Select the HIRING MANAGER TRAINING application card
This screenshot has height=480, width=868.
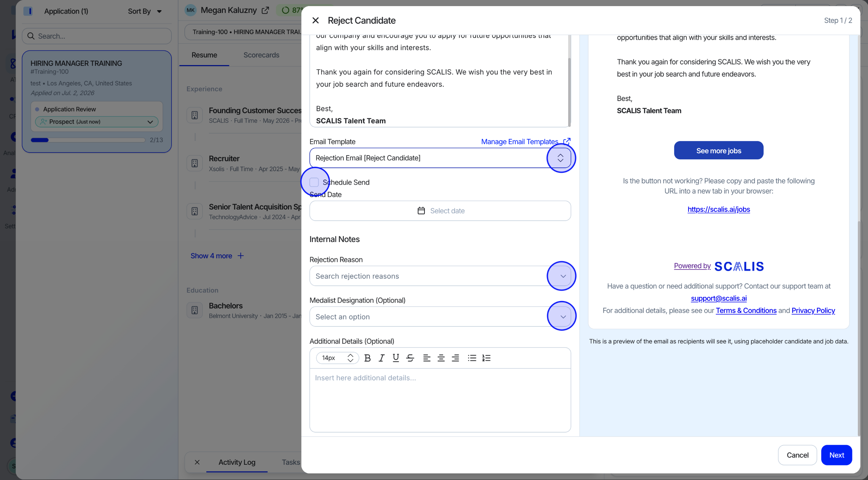pyautogui.click(x=97, y=102)
